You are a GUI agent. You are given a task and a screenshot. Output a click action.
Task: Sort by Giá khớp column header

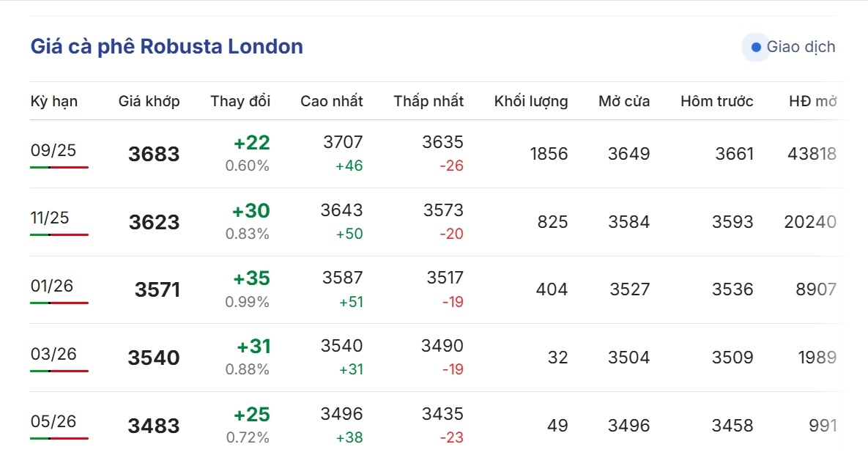149,101
